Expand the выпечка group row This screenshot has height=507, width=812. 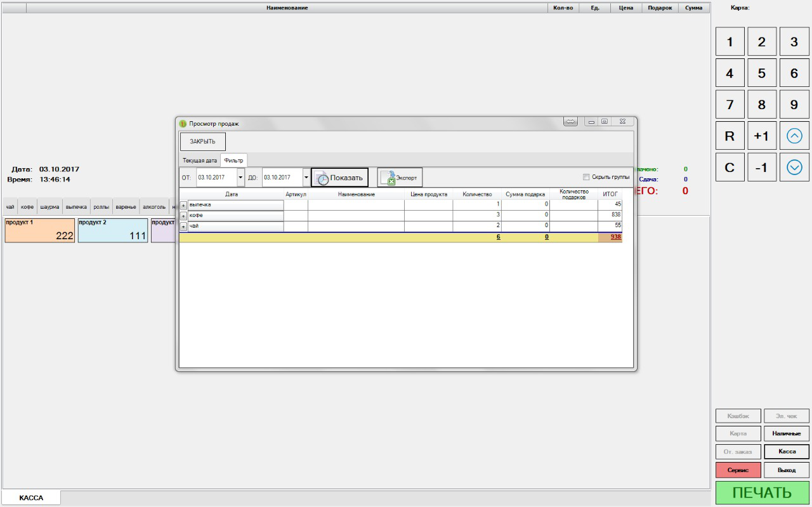click(183, 206)
